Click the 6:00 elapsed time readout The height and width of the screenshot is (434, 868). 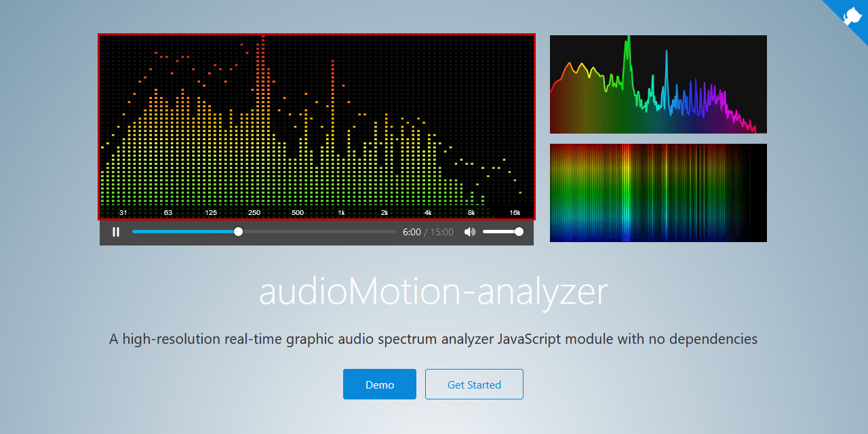tap(412, 232)
